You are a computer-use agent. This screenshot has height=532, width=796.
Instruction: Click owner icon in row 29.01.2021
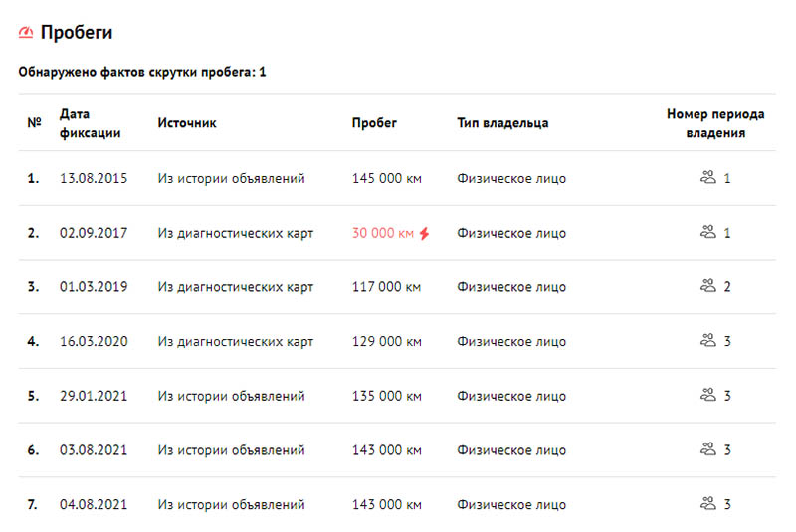coord(708,395)
